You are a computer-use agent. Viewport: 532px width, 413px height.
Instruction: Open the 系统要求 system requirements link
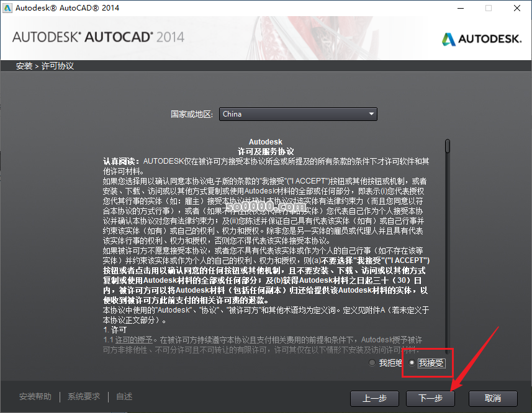[83, 396]
